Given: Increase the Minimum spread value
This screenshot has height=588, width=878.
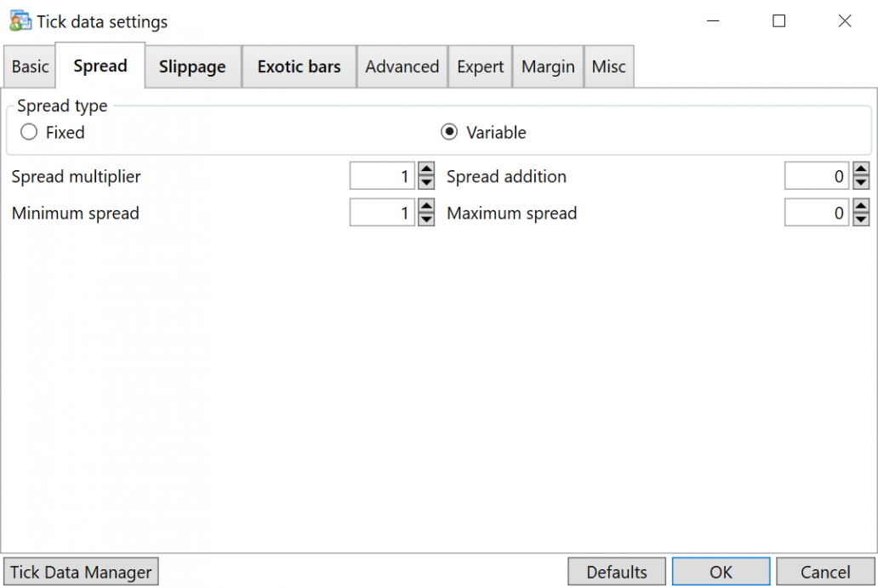Looking at the screenshot, I should (425, 207).
